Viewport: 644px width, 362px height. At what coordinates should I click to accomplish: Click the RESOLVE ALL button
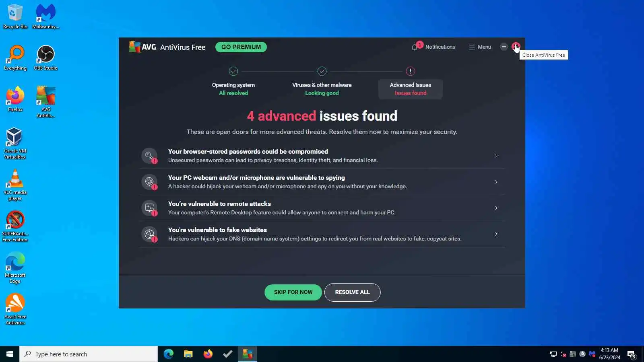point(352,292)
